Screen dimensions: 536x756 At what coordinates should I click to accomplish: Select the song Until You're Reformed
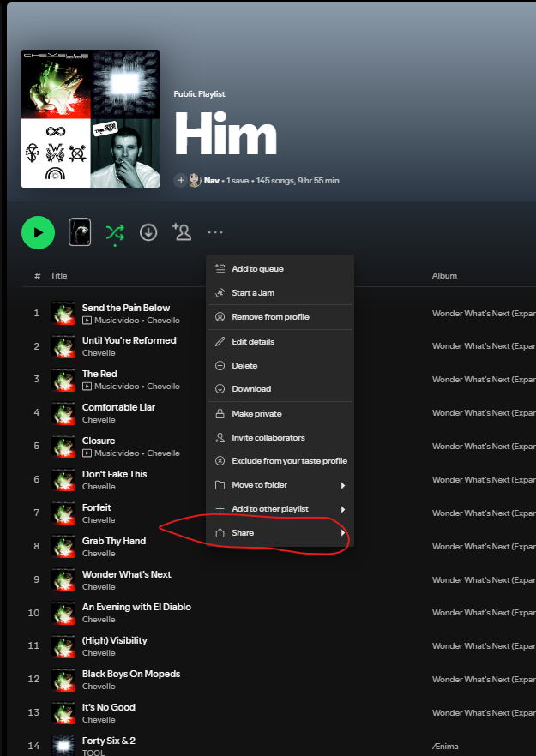pos(129,340)
